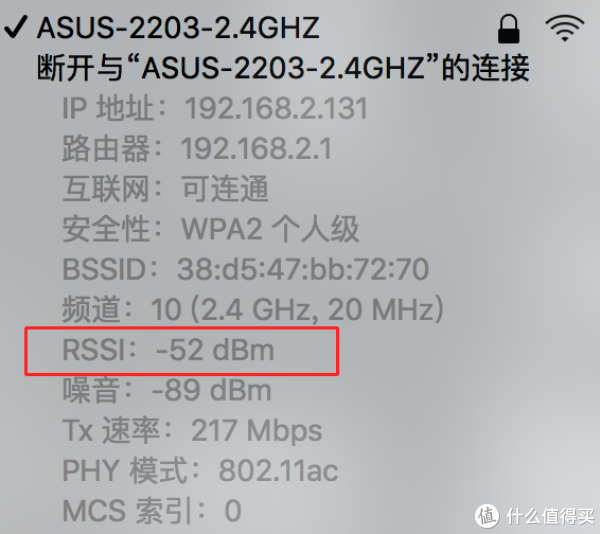The width and height of the screenshot is (600, 534).
Task: Choose 断开与 ASUS-2203-2.4GHZ 的连接
Action: [x=283, y=68]
